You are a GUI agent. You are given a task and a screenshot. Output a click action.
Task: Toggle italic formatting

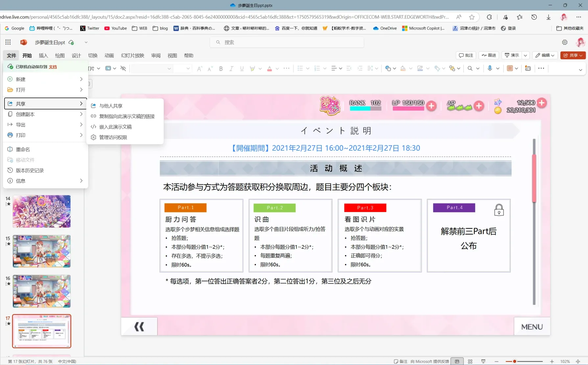tap(231, 68)
